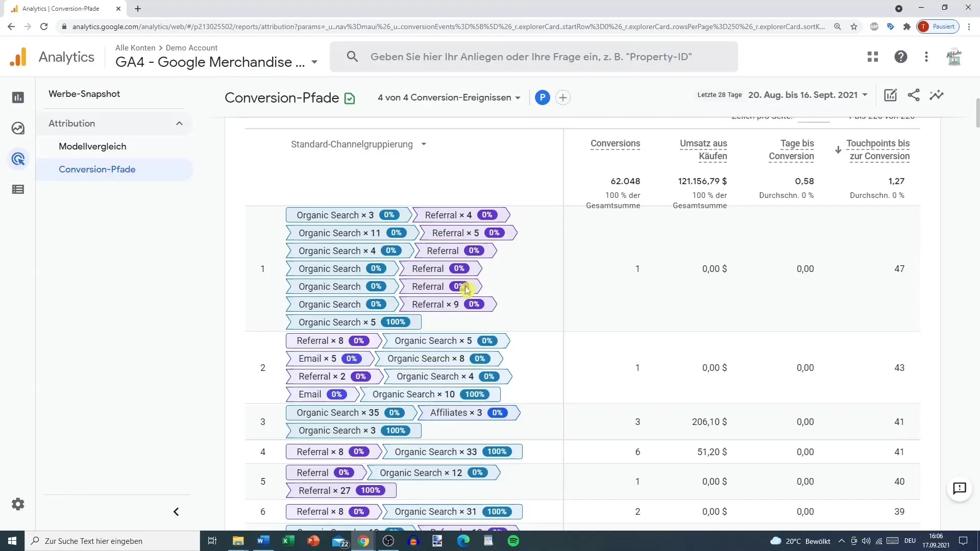Open Admin settings gear icon
Screen dimensions: 980x551
point(18,504)
